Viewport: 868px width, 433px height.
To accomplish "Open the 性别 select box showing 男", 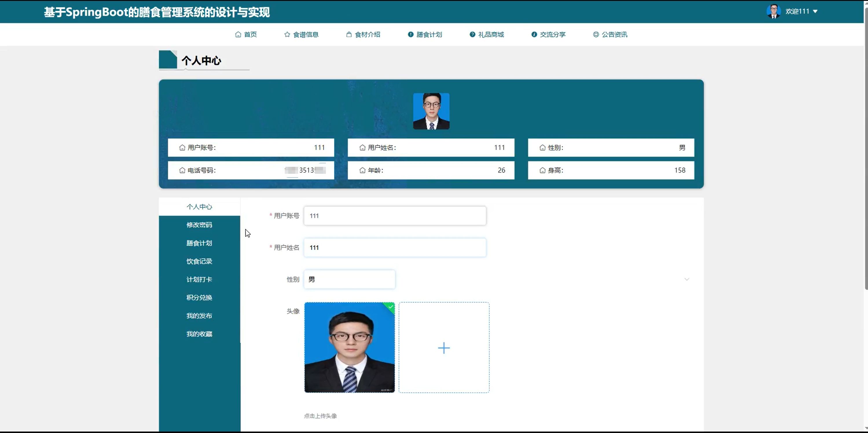I will 349,279.
